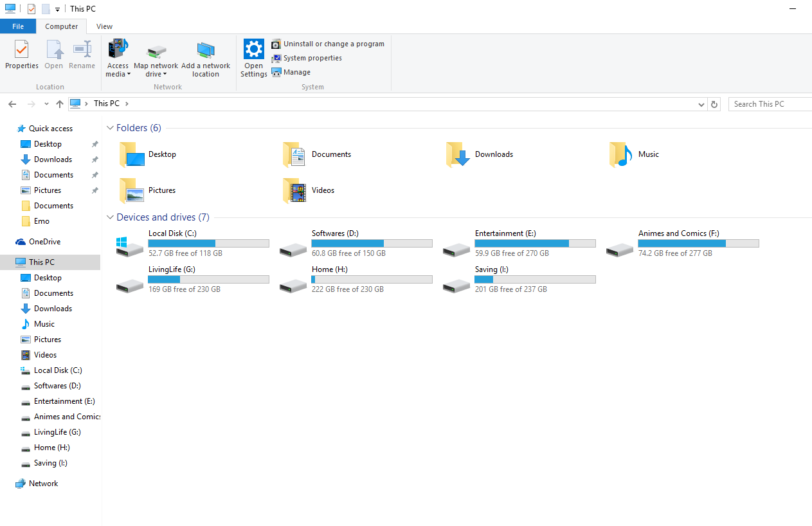Switch to the View ribbon tab

tap(104, 26)
